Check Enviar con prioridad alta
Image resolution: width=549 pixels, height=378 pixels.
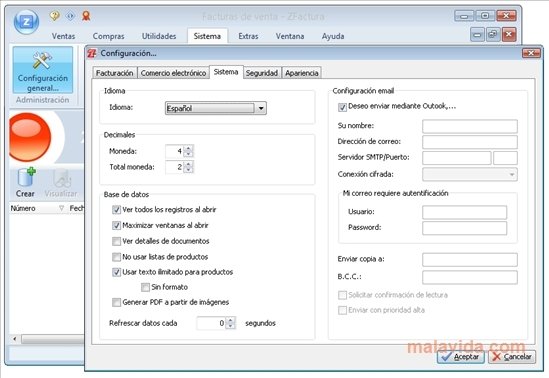click(x=342, y=310)
